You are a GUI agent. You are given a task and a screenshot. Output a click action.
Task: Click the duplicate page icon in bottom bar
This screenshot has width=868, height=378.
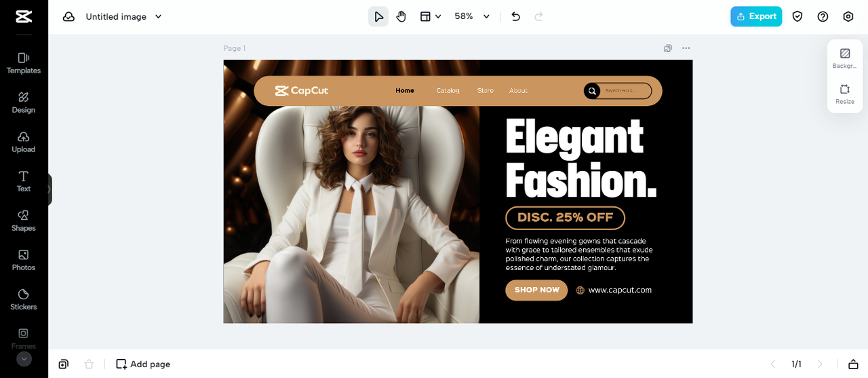[x=63, y=364]
